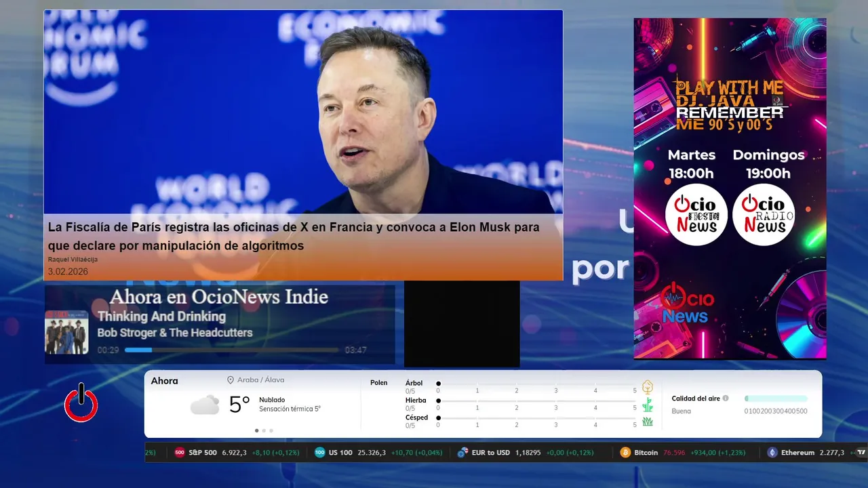Click the Araba / Álava location label
The height and width of the screenshot is (488, 868).
pyautogui.click(x=260, y=380)
